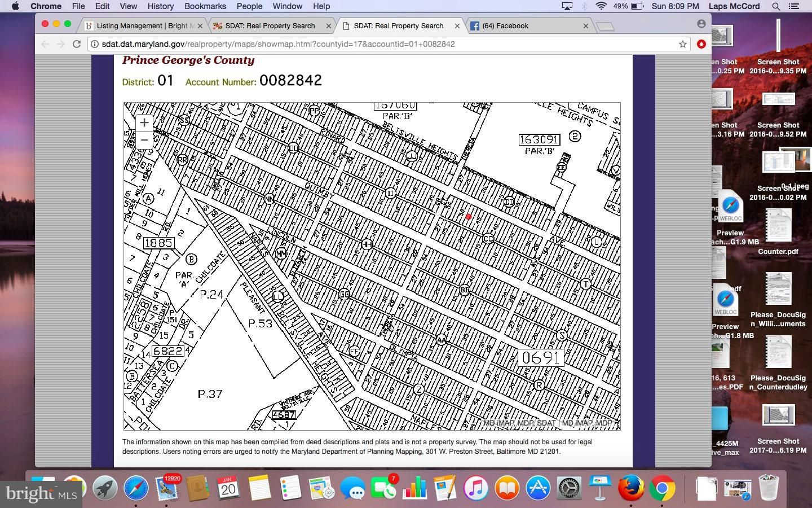Open Safari from the dock
Screen dimensions: 812x508
[x=136, y=488]
